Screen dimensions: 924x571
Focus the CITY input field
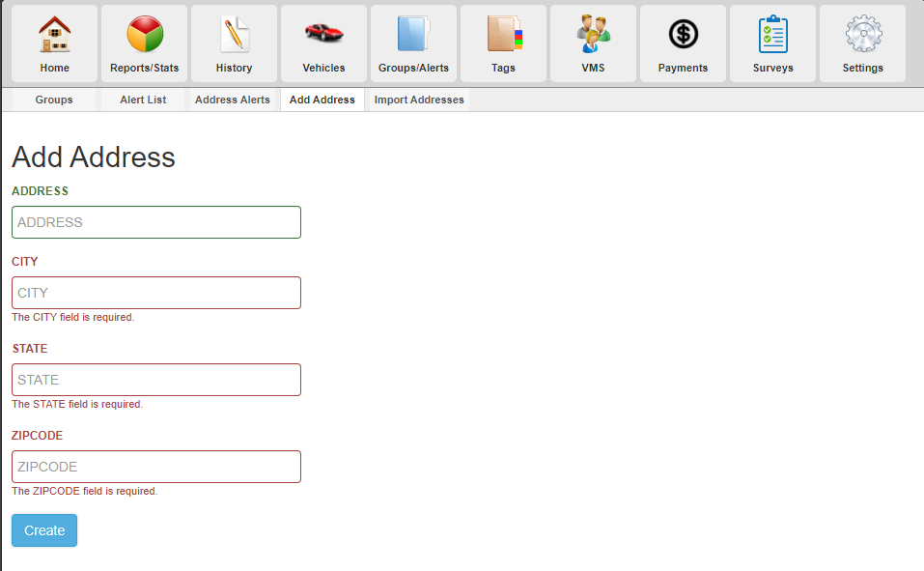pos(156,293)
